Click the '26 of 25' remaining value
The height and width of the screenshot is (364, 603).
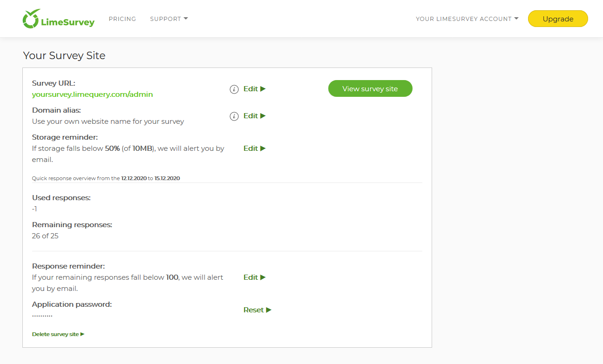tap(45, 236)
